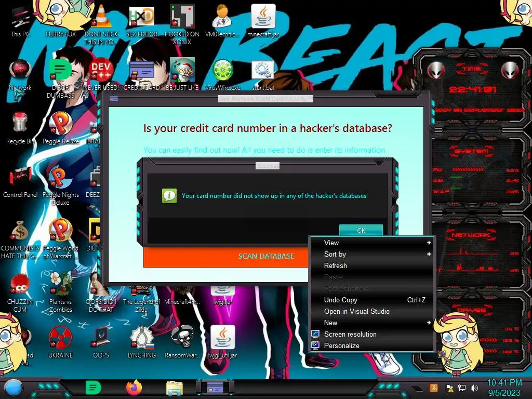Click the network tray icon
Viewport: 532px width, 399px height.
click(x=461, y=388)
